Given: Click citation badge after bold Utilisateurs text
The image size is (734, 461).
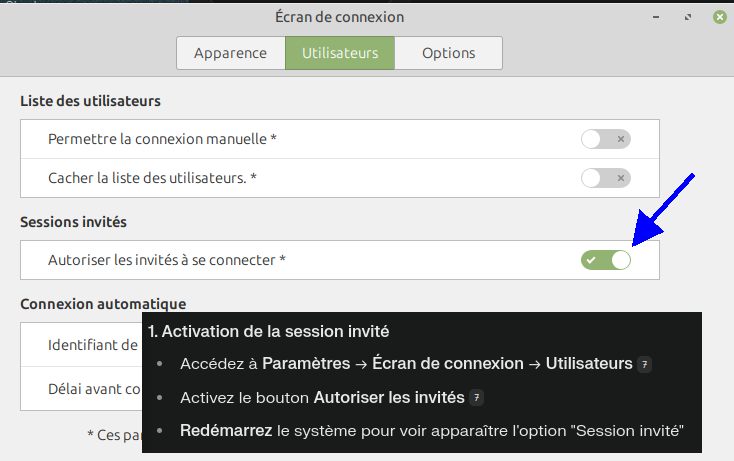Looking at the screenshot, I should (x=645, y=364).
